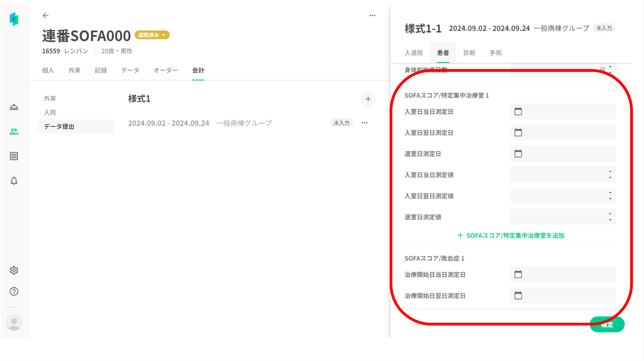644x361 pixels.
Task: Open the list document sidebar icon
Action: [14, 156]
